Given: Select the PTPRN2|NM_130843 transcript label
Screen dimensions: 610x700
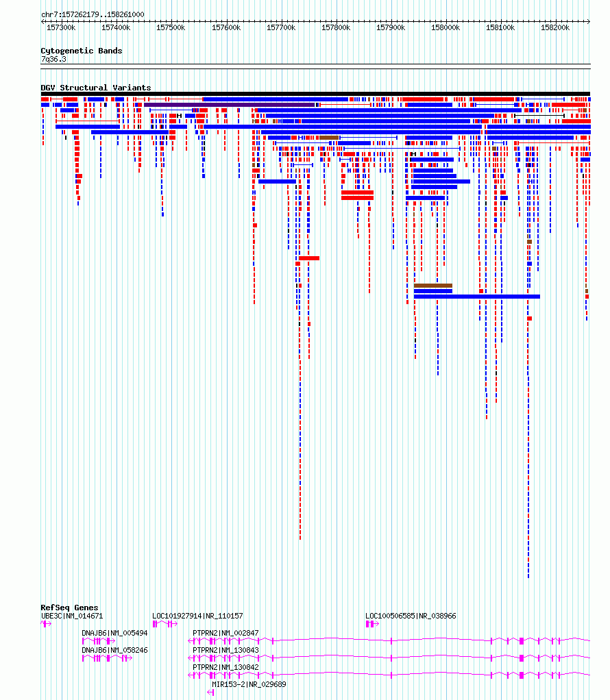Looking at the screenshot, I should coord(225,650).
